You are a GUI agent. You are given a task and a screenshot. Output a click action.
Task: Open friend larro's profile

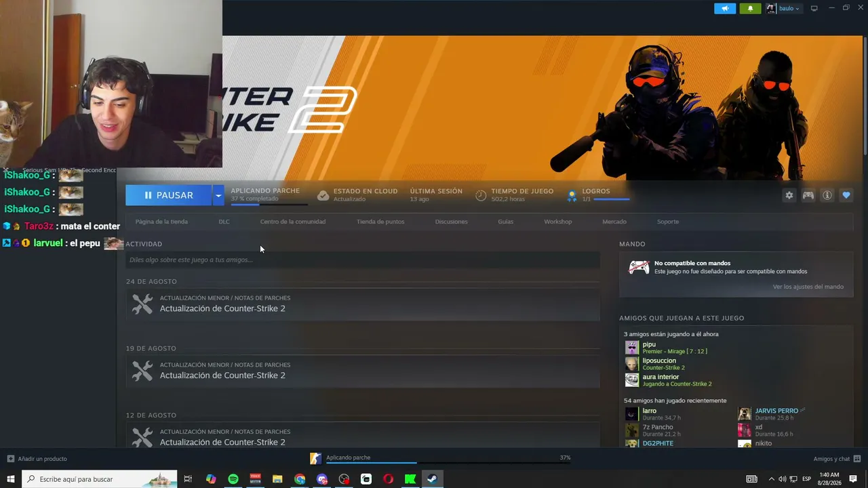(x=649, y=411)
